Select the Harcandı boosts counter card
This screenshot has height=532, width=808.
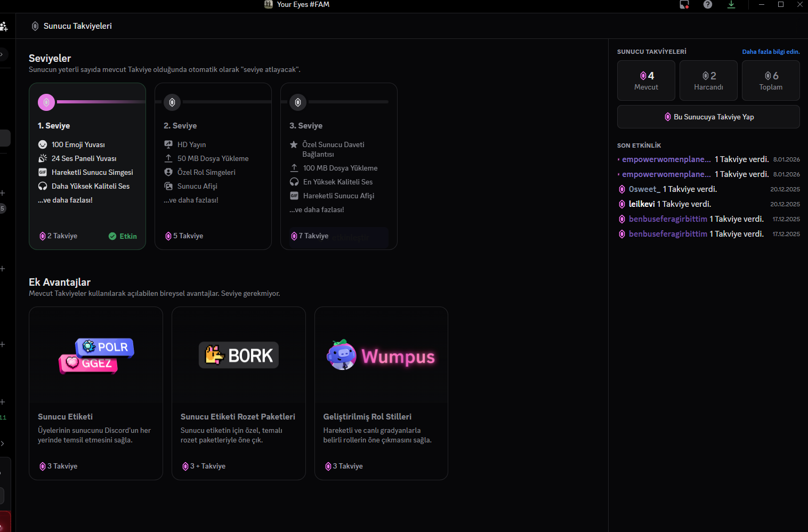coord(708,80)
